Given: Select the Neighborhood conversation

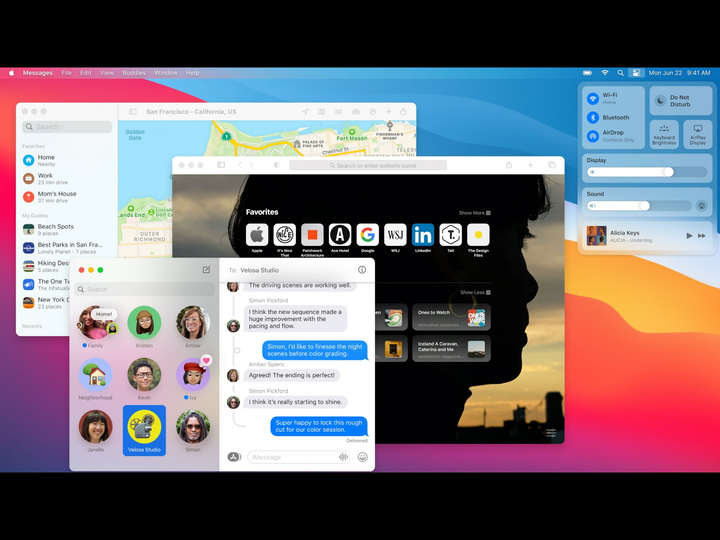Looking at the screenshot, I should pos(96,379).
